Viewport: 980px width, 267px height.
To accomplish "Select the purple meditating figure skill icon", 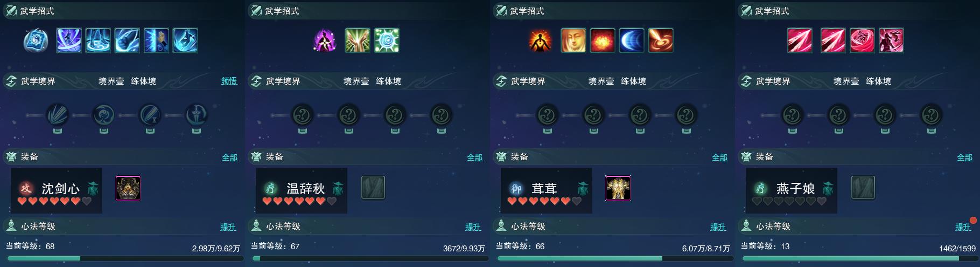I will pos(325,40).
